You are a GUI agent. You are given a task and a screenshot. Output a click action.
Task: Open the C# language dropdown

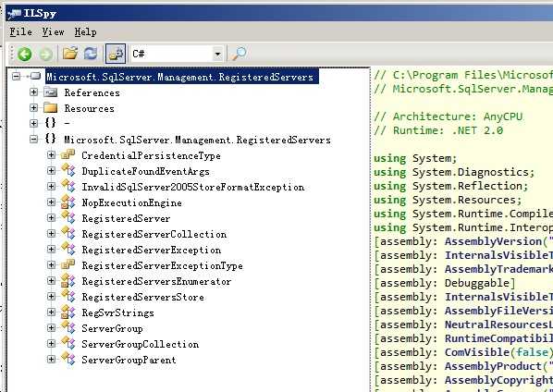point(217,54)
